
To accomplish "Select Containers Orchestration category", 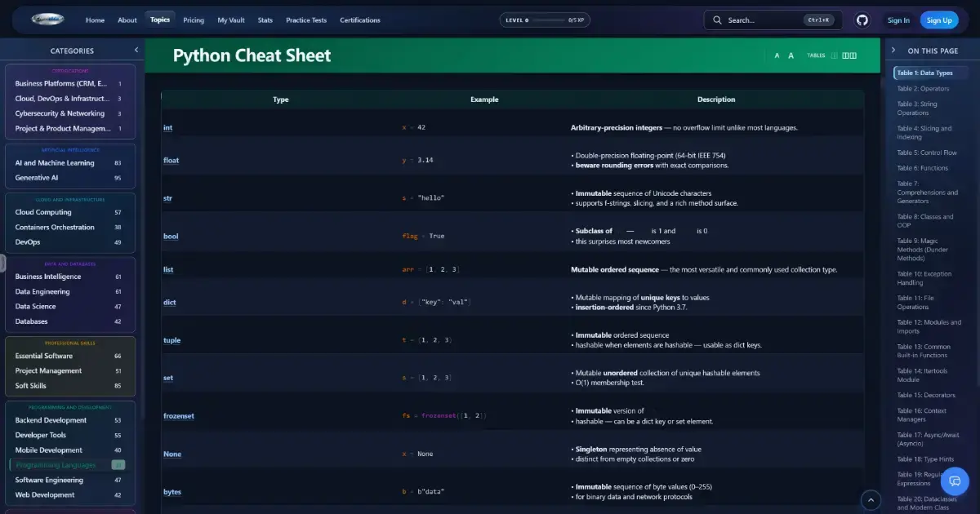I will tap(70, 227).
